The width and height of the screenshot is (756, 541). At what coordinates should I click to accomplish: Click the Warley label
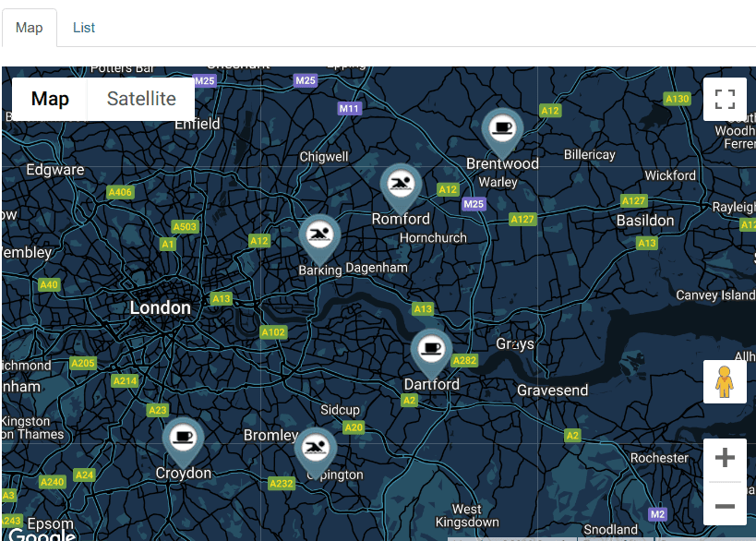[498, 182]
